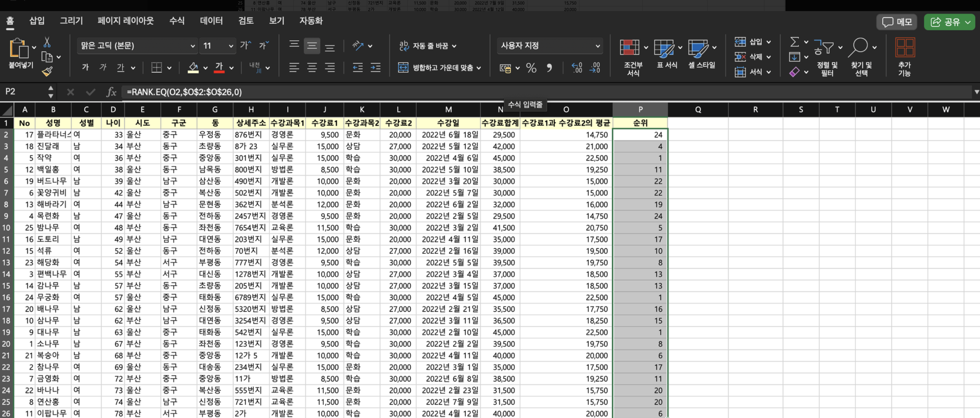Apply percent style to the selected cells

tap(531, 68)
